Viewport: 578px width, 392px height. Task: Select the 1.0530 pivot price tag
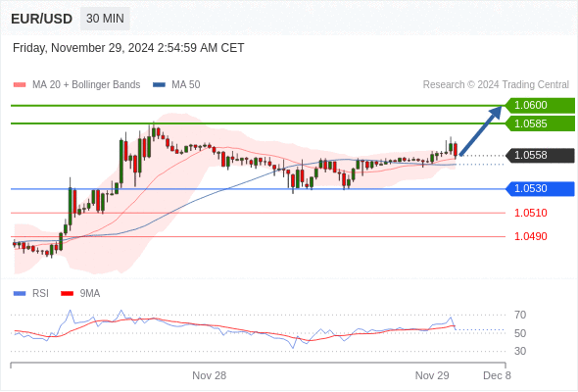(540, 189)
